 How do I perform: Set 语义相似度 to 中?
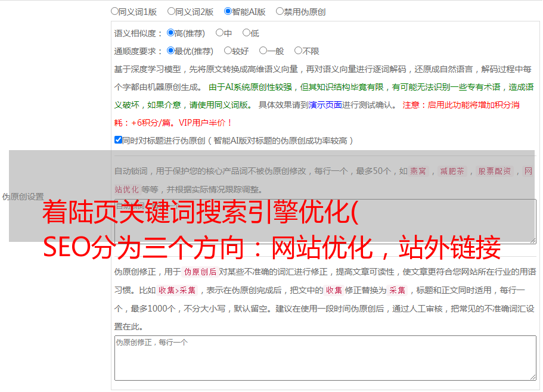click(219, 33)
